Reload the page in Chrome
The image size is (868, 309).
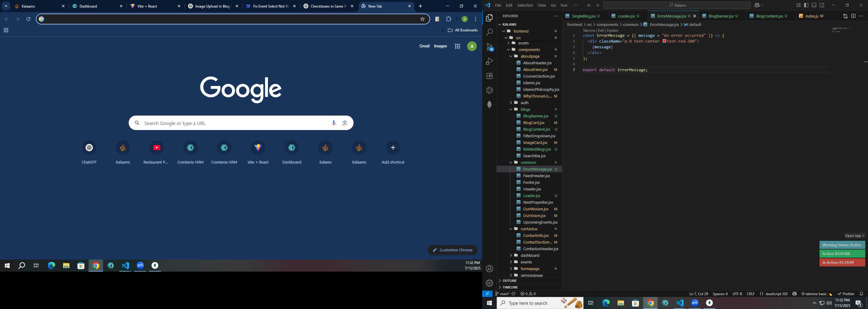pyautogui.click(x=28, y=19)
